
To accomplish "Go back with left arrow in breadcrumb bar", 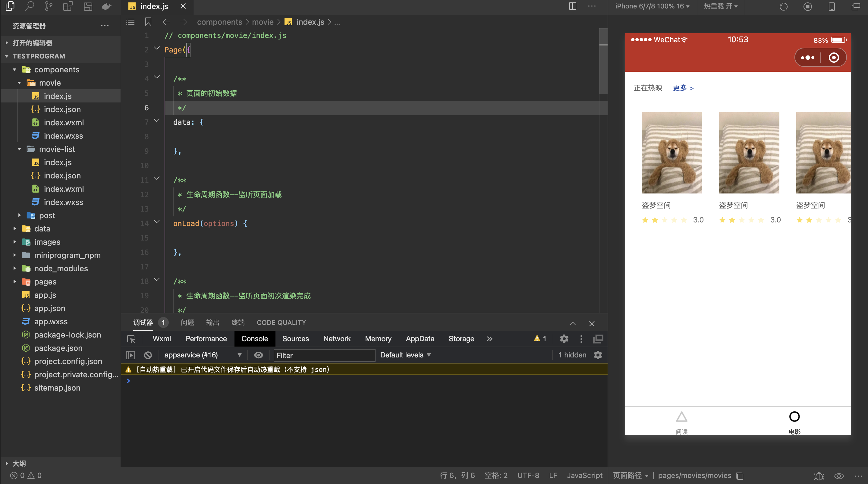I will coord(166,22).
